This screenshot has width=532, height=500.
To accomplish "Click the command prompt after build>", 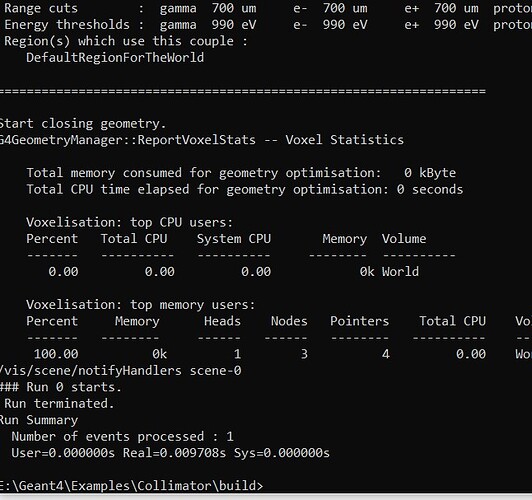I will (131, 485).
